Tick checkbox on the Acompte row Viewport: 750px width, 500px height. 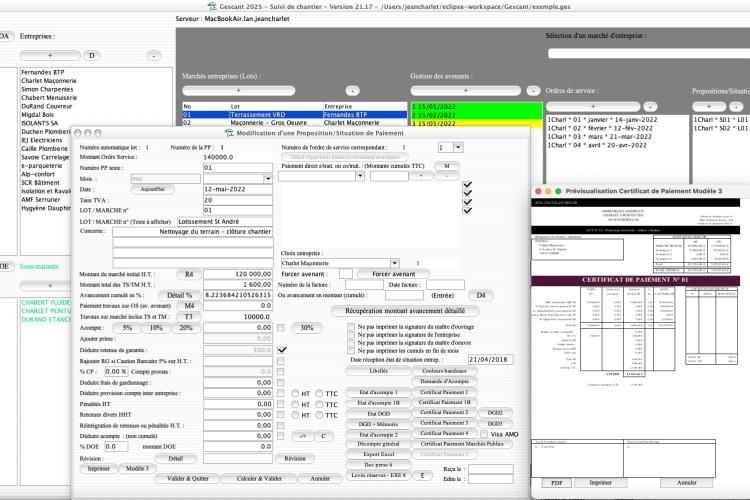281,328
